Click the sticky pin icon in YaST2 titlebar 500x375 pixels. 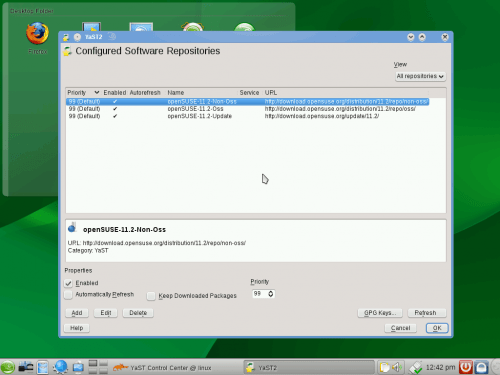[77, 37]
